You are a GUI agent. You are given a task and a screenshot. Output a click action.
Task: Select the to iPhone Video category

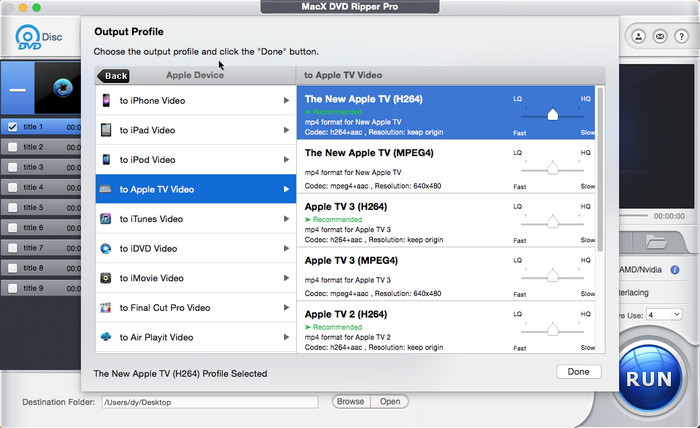click(196, 100)
